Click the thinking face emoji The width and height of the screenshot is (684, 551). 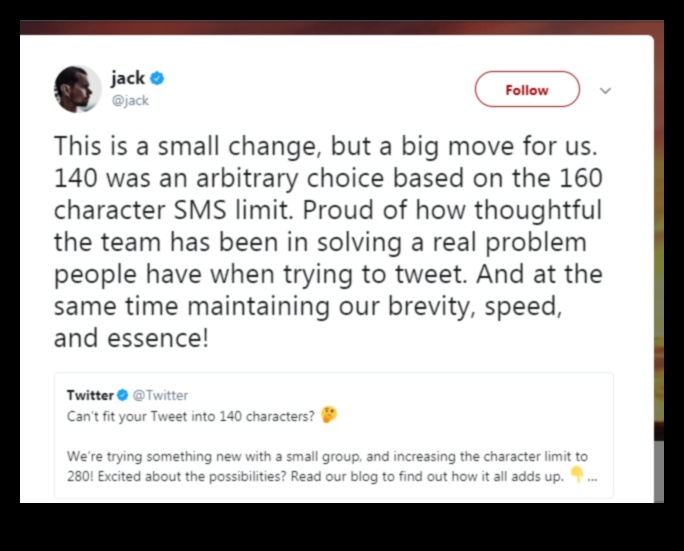(x=329, y=414)
